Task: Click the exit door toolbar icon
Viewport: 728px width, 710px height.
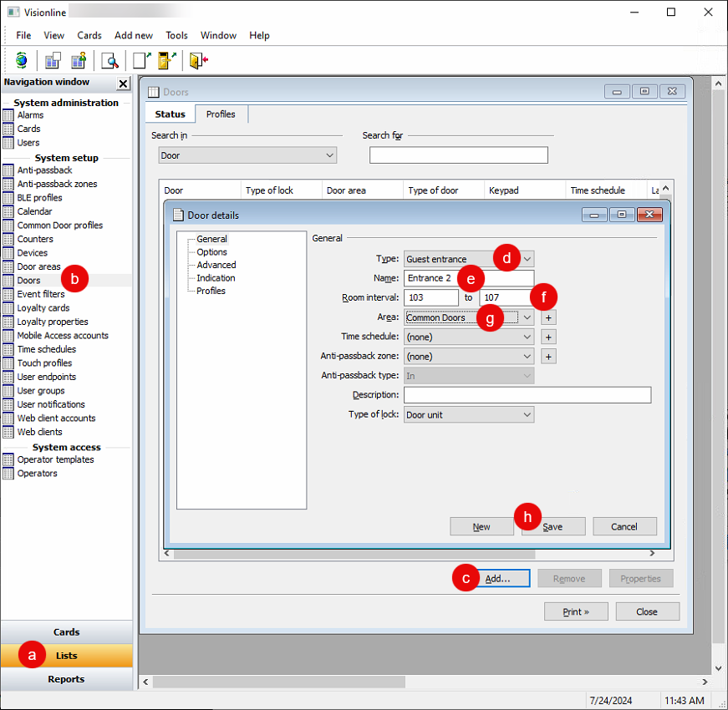Action: coord(198,60)
